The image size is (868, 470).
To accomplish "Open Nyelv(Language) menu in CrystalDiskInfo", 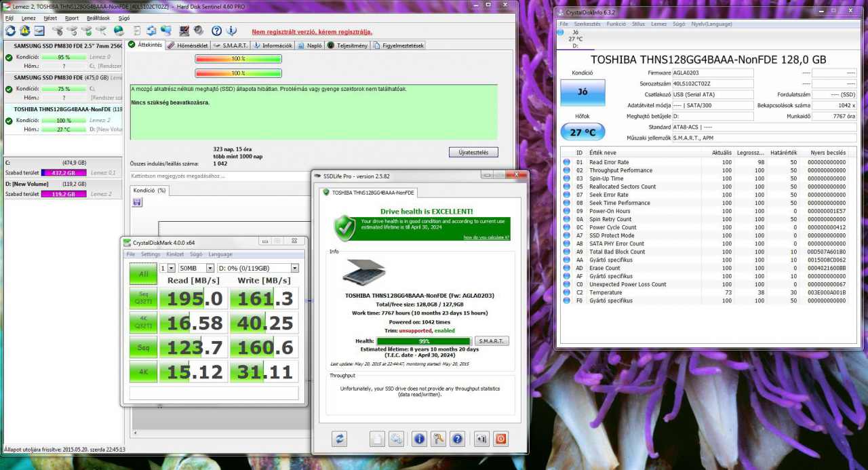I will tap(711, 24).
